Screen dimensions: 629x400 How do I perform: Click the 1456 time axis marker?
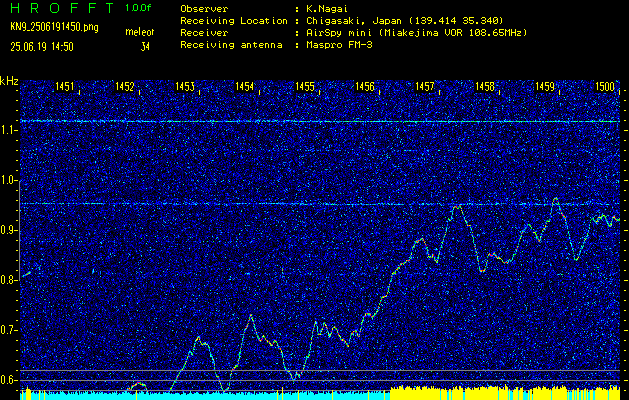pyautogui.click(x=365, y=86)
